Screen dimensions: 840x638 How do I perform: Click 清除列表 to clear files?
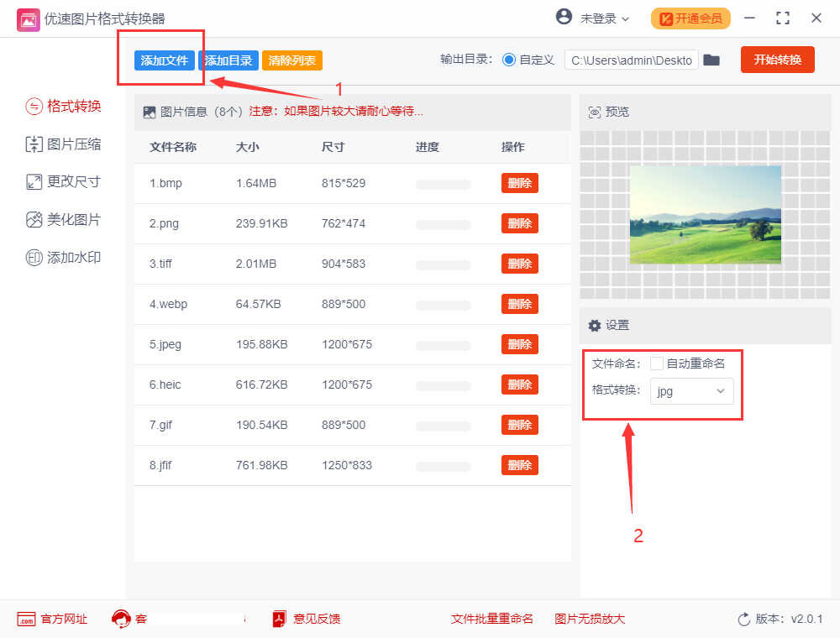tap(292, 60)
